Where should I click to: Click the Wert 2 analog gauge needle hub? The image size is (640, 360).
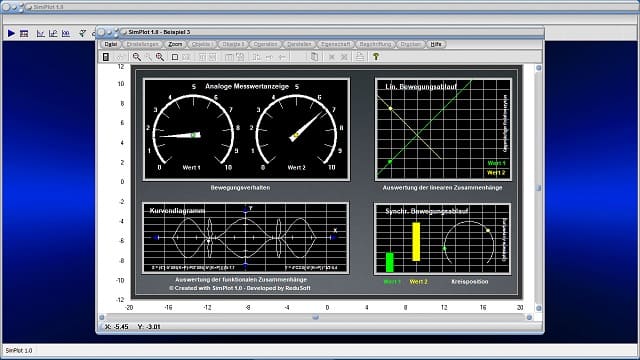click(x=296, y=135)
